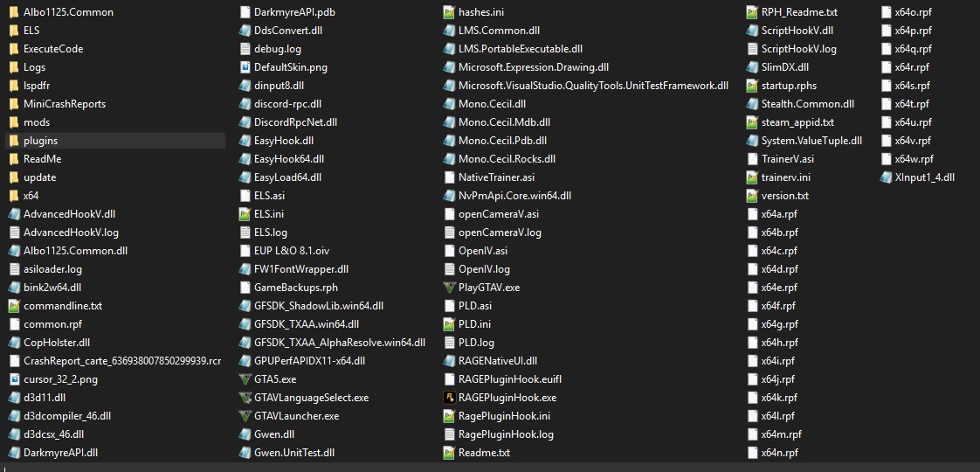Select TrainerV.asi file name

pyautogui.click(x=788, y=159)
